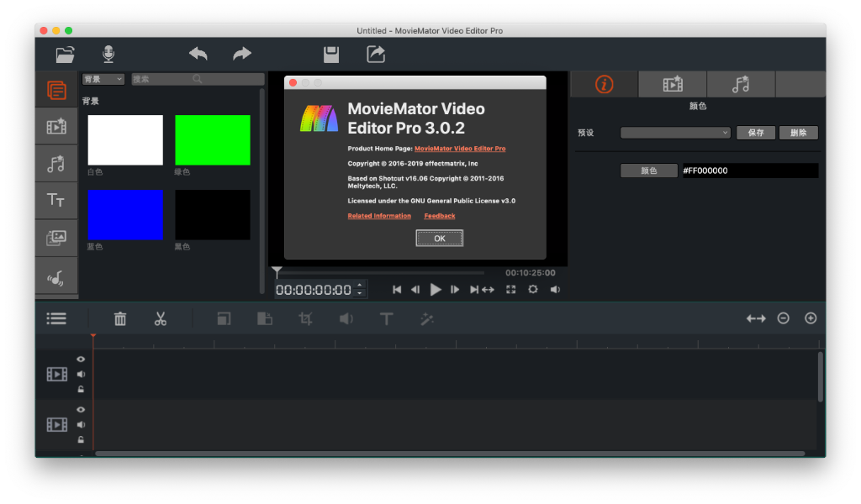Undo the last action
Screen dimensions: 861x504
point(198,54)
